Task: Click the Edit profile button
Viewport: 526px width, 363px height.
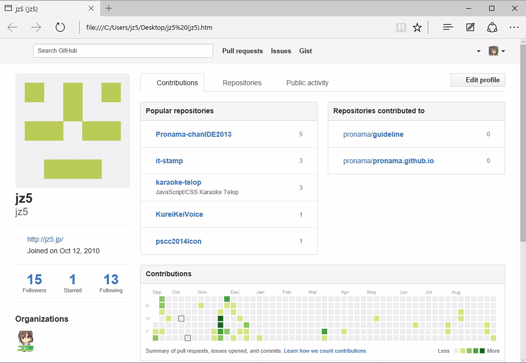Action: (x=478, y=80)
